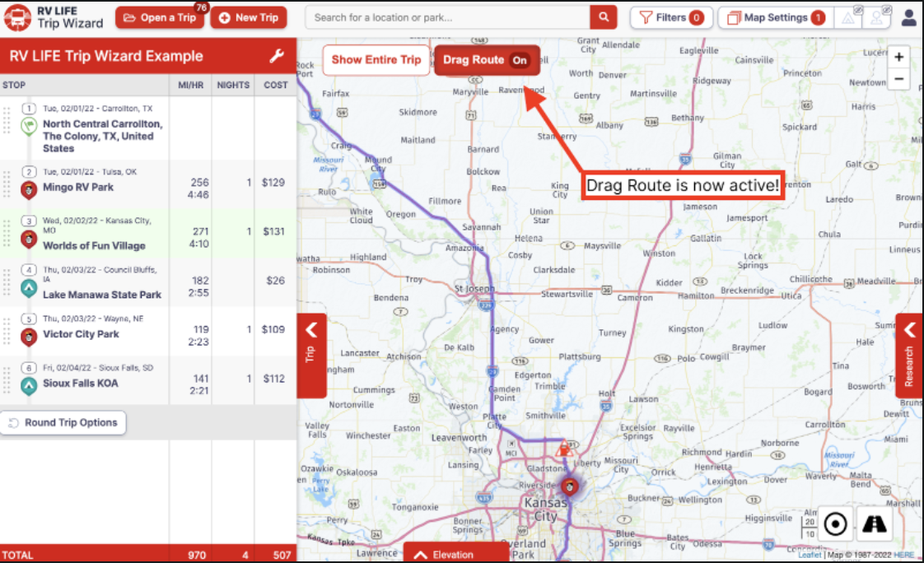
Task: Click the road view icon on map
Action: click(875, 523)
